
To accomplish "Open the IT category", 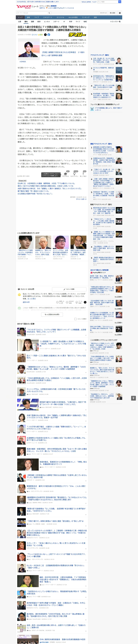I will pyautogui.click(x=64, y=21).
